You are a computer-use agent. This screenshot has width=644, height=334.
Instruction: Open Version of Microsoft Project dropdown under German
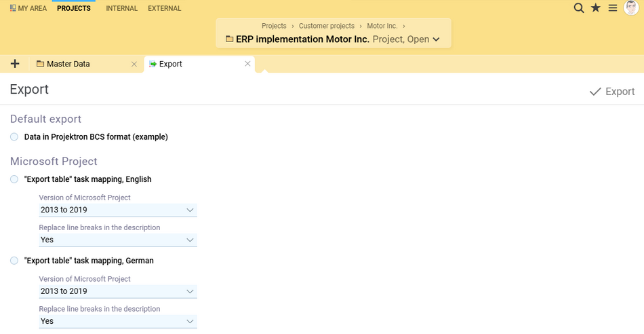tap(118, 291)
